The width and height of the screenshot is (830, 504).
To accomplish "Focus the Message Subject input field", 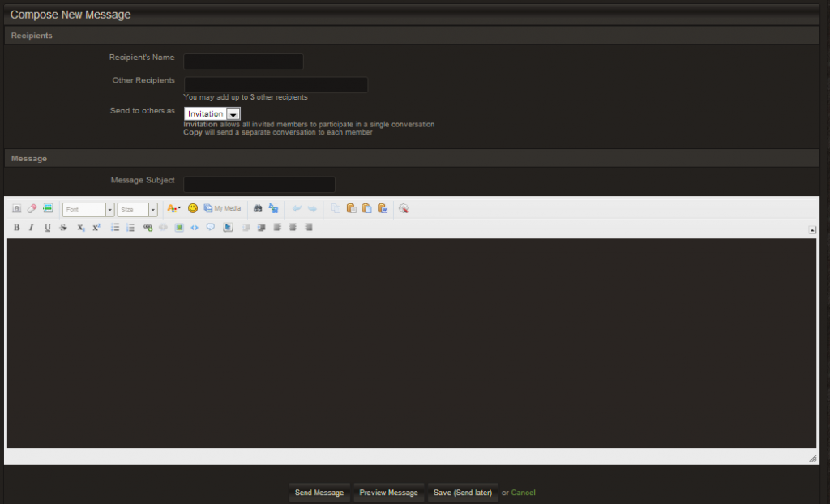I will coord(259,185).
